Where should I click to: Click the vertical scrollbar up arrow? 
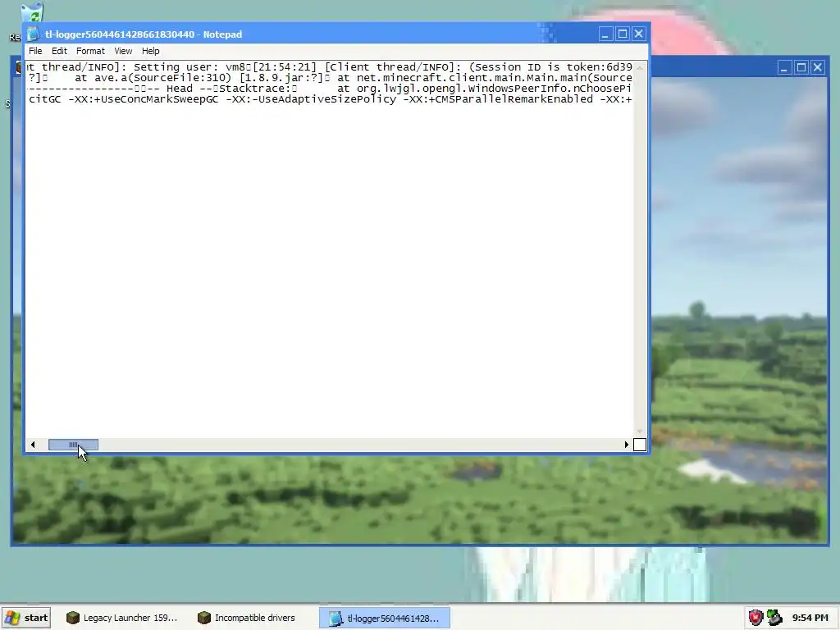coord(640,68)
